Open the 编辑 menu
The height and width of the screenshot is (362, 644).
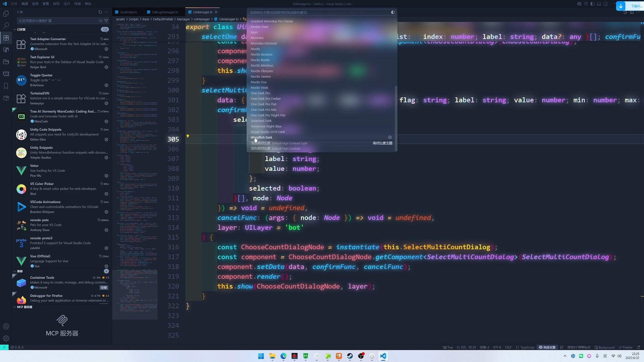[24, 4]
